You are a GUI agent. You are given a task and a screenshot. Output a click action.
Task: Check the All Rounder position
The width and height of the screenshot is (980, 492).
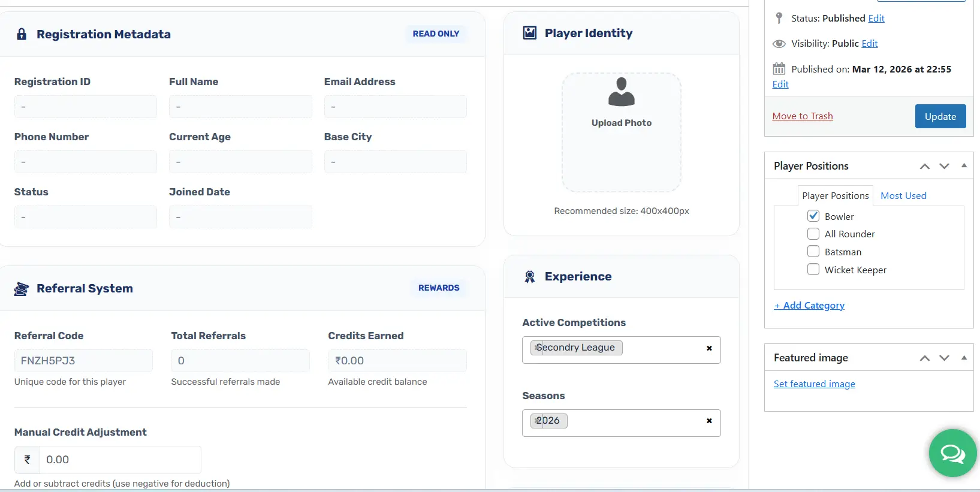pyautogui.click(x=813, y=234)
